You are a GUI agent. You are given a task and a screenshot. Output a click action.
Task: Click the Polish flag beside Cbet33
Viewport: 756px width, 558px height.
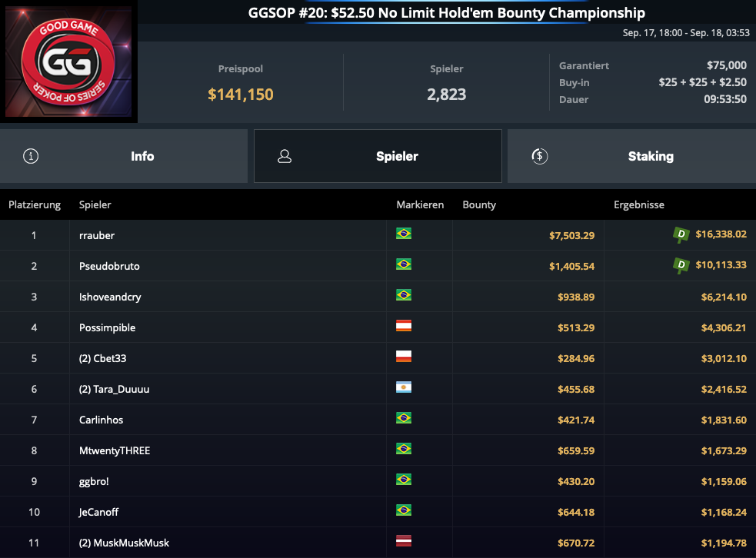pos(403,357)
